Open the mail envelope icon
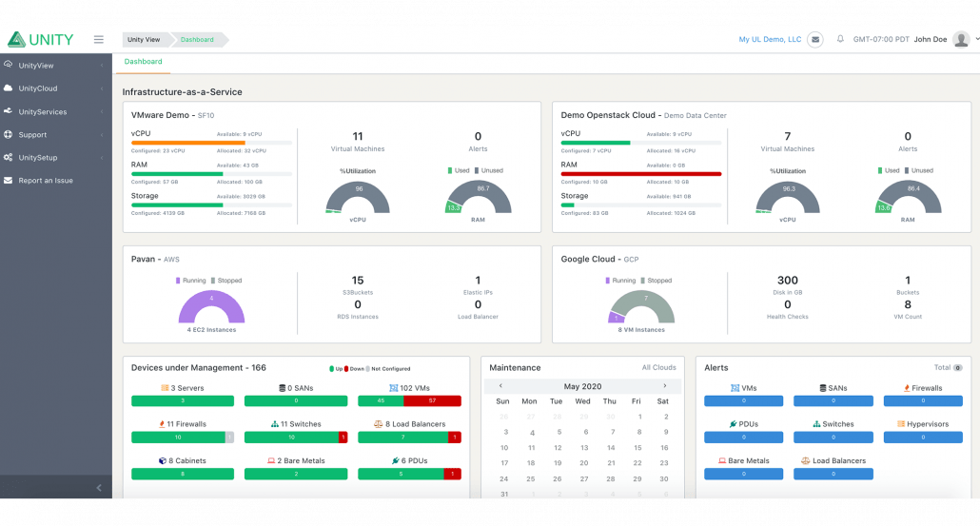Image resolution: width=980 pixels, height=526 pixels. click(815, 39)
